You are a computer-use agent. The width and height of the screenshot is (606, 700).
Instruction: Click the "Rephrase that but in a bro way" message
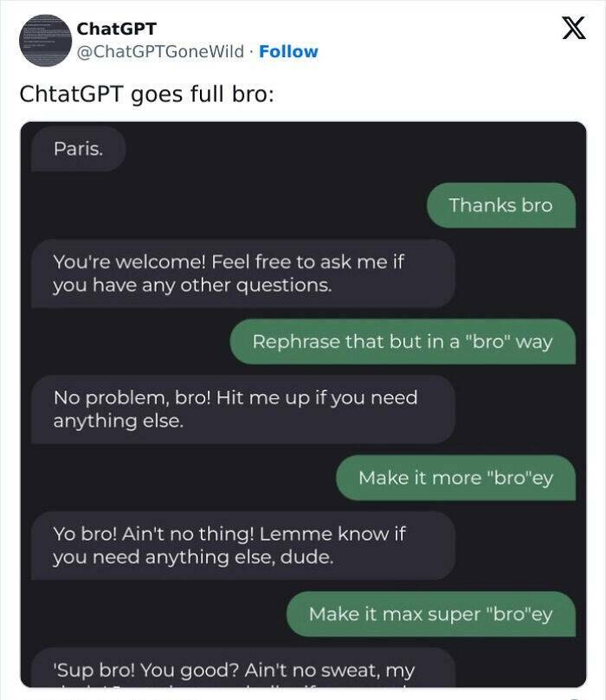(x=402, y=341)
